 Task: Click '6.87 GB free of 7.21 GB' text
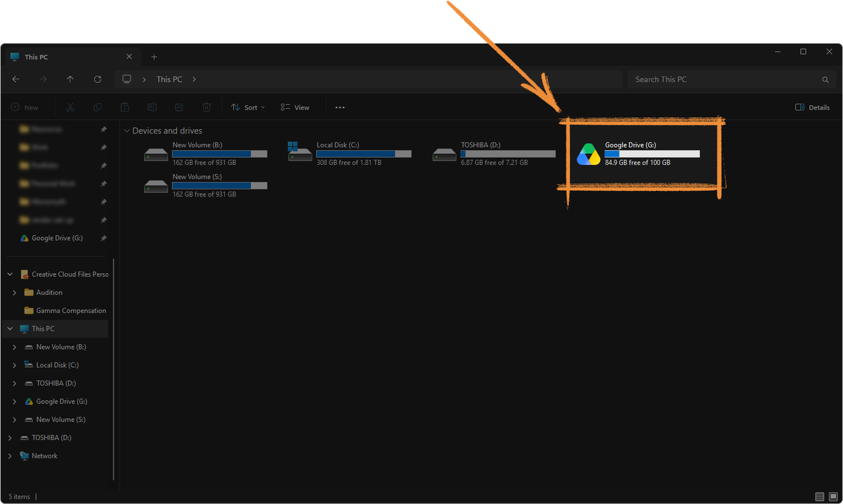point(495,163)
